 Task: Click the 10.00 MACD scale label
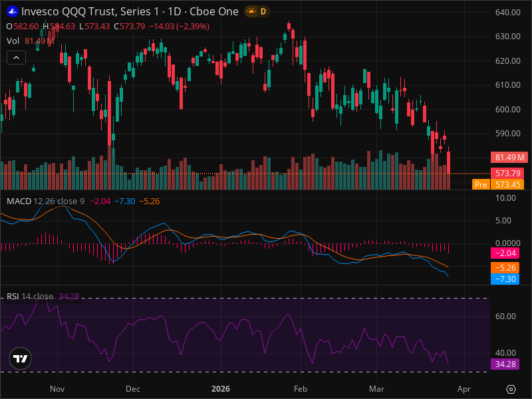coord(505,198)
